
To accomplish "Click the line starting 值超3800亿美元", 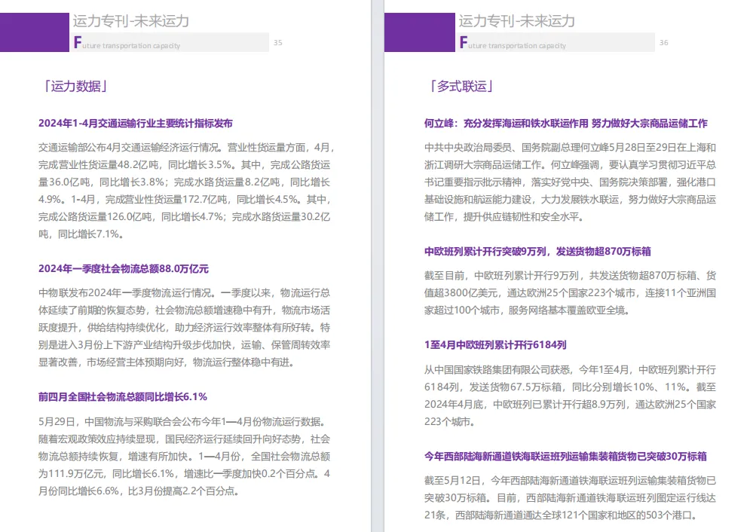I will (570, 293).
